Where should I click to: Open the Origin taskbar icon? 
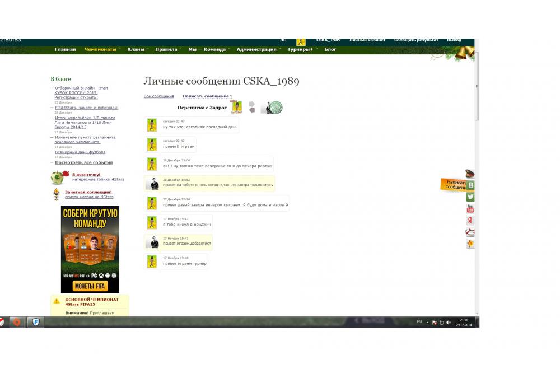[x=16, y=322]
